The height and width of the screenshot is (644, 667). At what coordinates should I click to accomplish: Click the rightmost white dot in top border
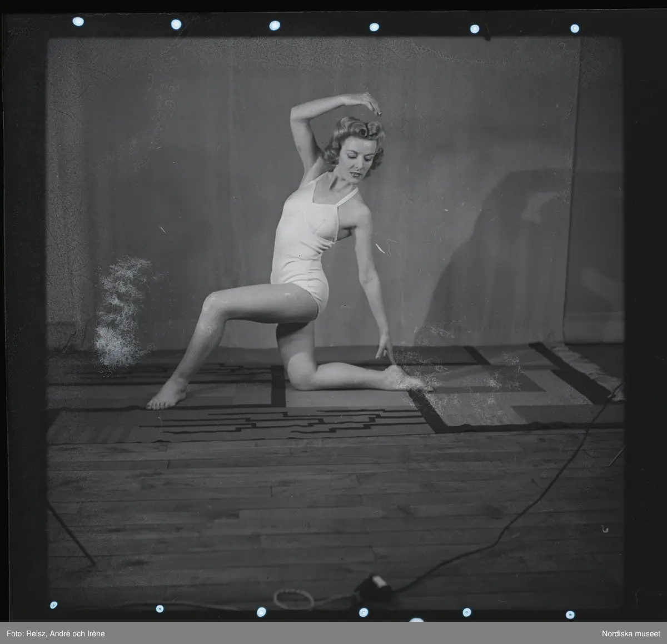click(x=574, y=28)
